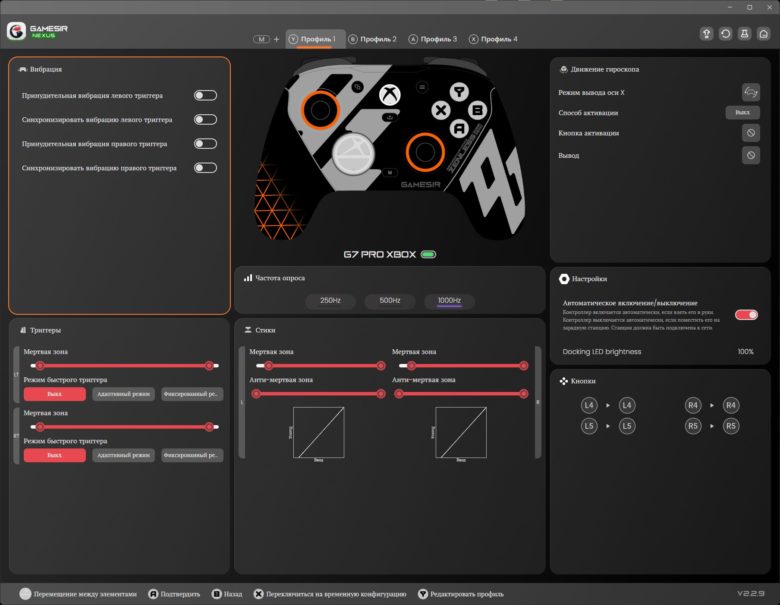780x605 pixels.
Task: Click the Назад hint in bottom bar
Action: coord(227,594)
